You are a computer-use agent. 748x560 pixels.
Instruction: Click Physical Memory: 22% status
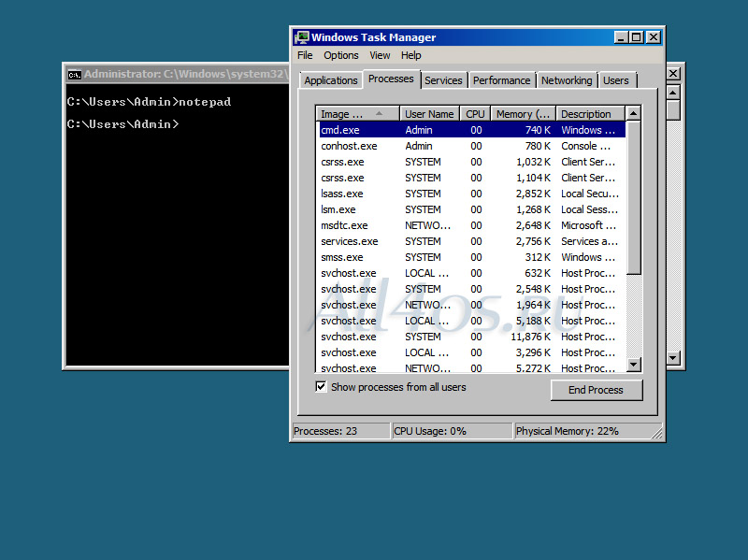coord(588,431)
